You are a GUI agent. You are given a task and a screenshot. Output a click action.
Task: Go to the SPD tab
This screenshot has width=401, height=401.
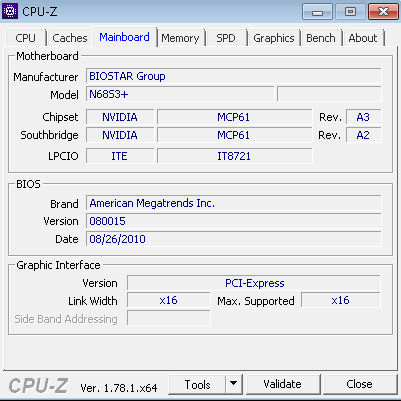pyautogui.click(x=226, y=38)
